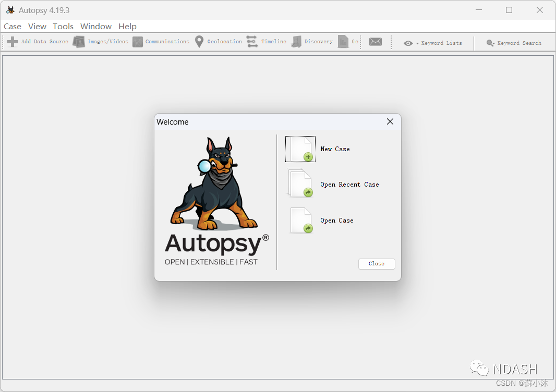Click the envelope mail icon in toolbar
Image resolution: width=556 pixels, height=392 pixels.
coord(376,42)
